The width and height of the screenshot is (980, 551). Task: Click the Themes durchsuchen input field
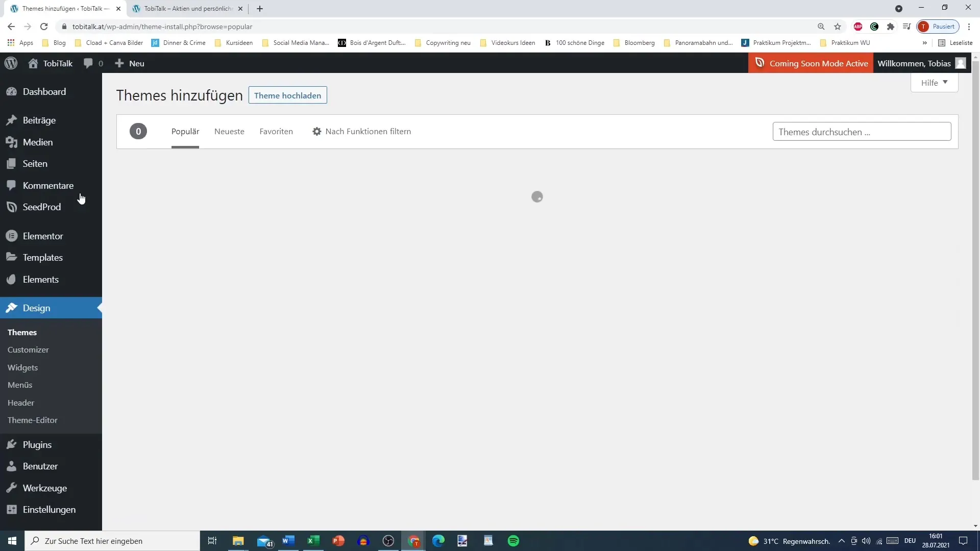(x=862, y=132)
